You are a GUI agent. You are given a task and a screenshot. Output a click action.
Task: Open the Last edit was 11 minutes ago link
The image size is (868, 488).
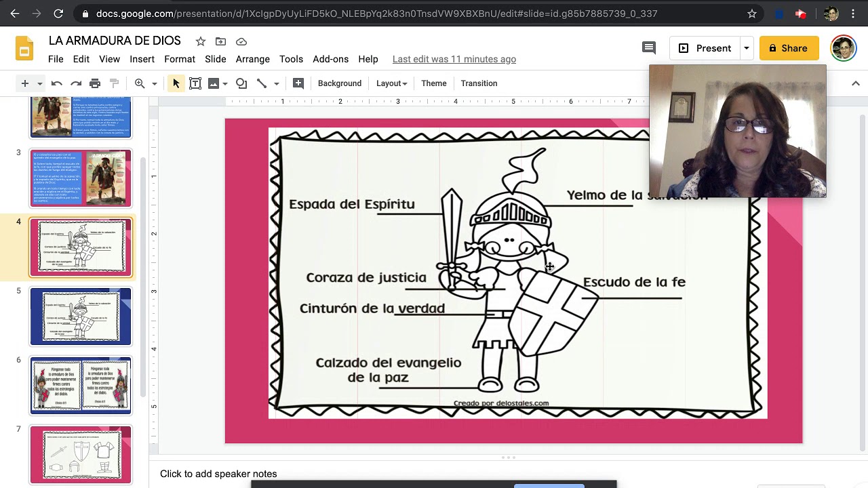[x=454, y=59]
